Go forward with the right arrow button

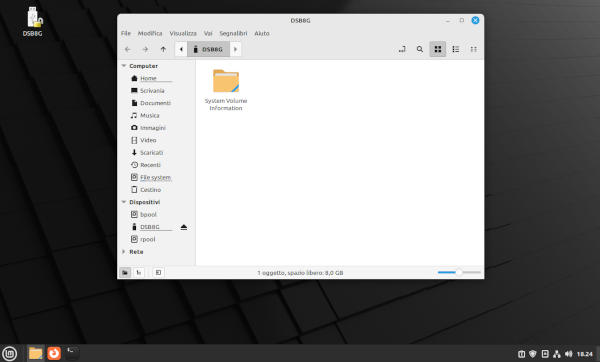[x=145, y=49]
